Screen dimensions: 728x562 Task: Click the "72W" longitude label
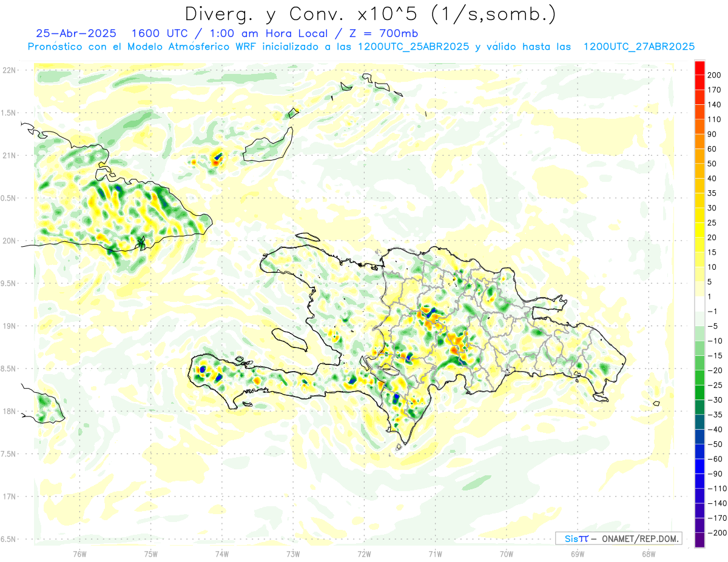click(x=364, y=554)
